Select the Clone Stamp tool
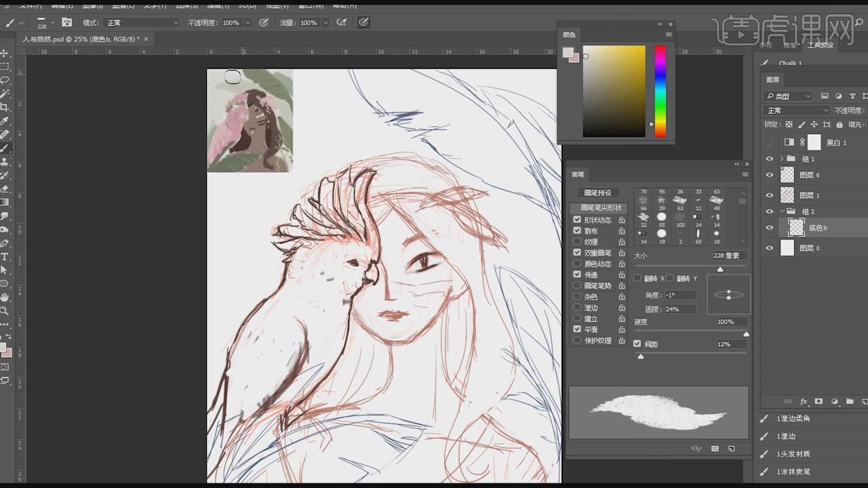Image resolution: width=868 pixels, height=488 pixels. pos(5,161)
